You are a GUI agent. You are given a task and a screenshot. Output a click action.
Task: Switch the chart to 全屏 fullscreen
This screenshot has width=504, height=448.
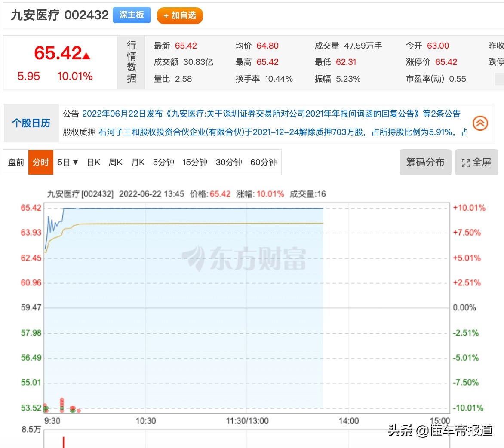476,162
